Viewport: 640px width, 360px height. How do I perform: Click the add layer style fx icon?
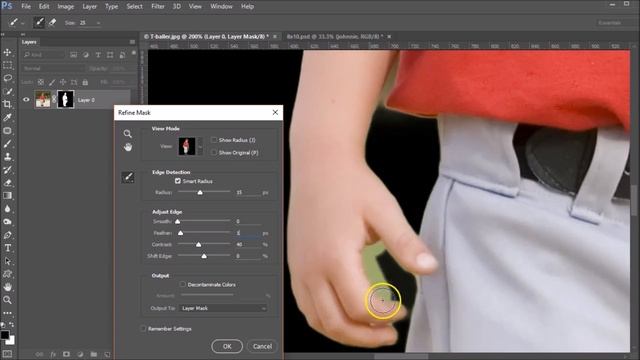point(53,354)
